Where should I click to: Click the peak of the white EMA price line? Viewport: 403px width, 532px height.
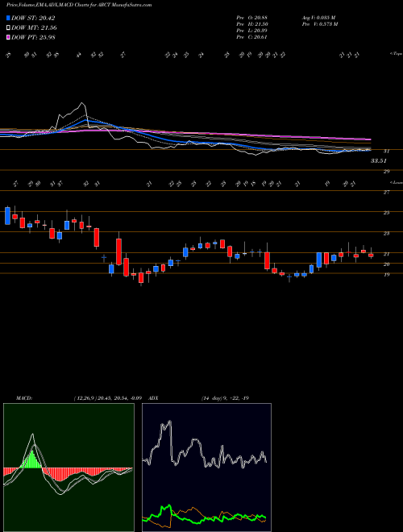point(81,103)
